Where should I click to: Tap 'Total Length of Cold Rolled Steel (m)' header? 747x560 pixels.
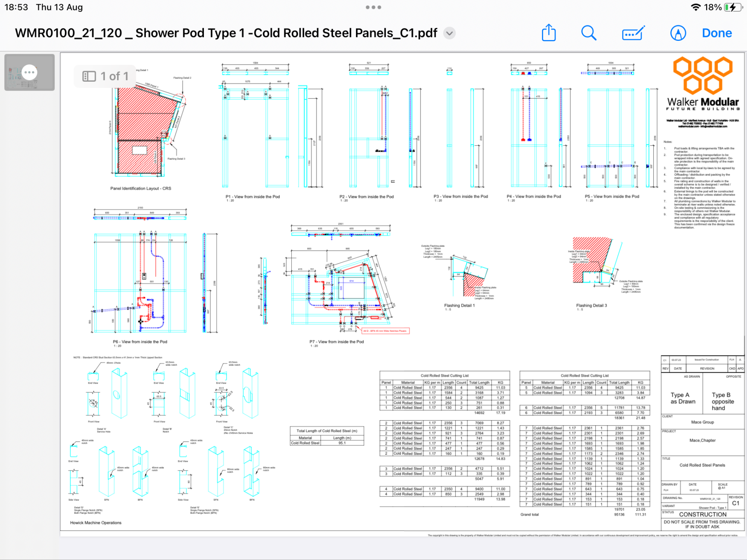click(327, 430)
